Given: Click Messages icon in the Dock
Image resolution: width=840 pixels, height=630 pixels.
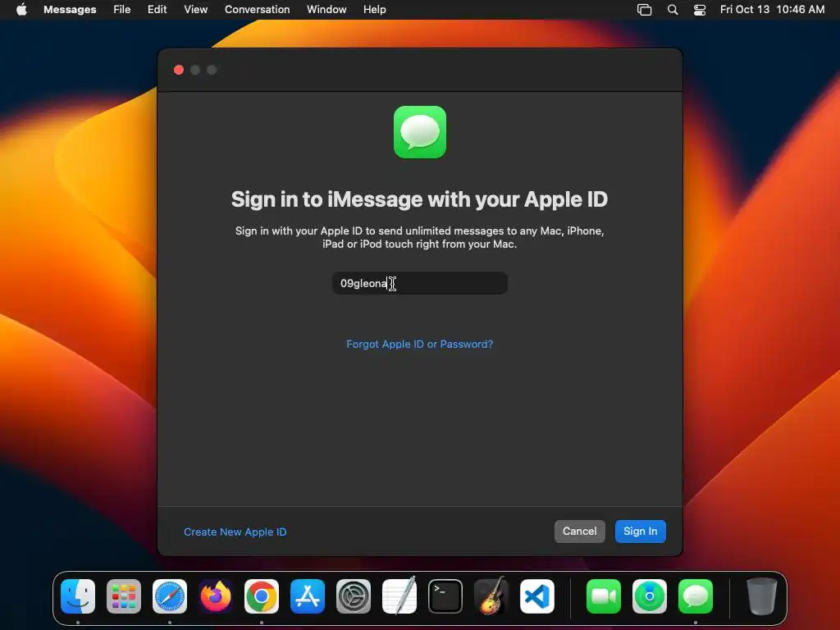Looking at the screenshot, I should 696,596.
